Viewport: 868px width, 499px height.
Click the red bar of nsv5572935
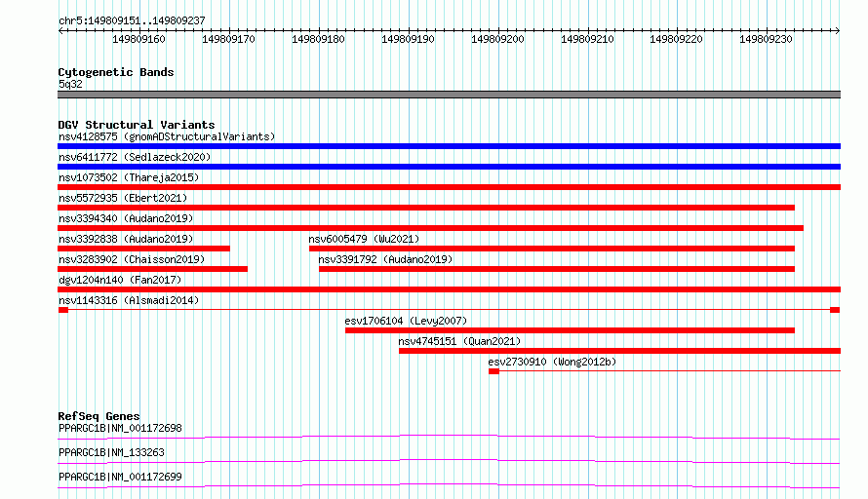[x=426, y=208]
